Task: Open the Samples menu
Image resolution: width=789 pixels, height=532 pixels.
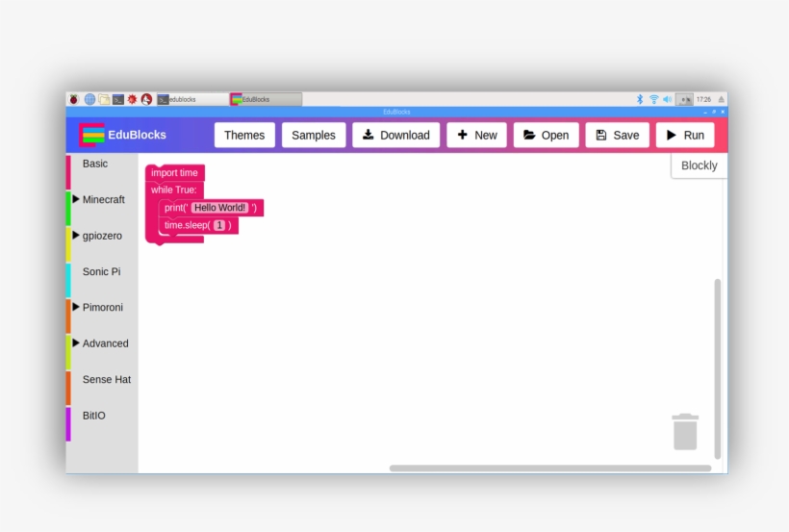Action: [x=314, y=135]
